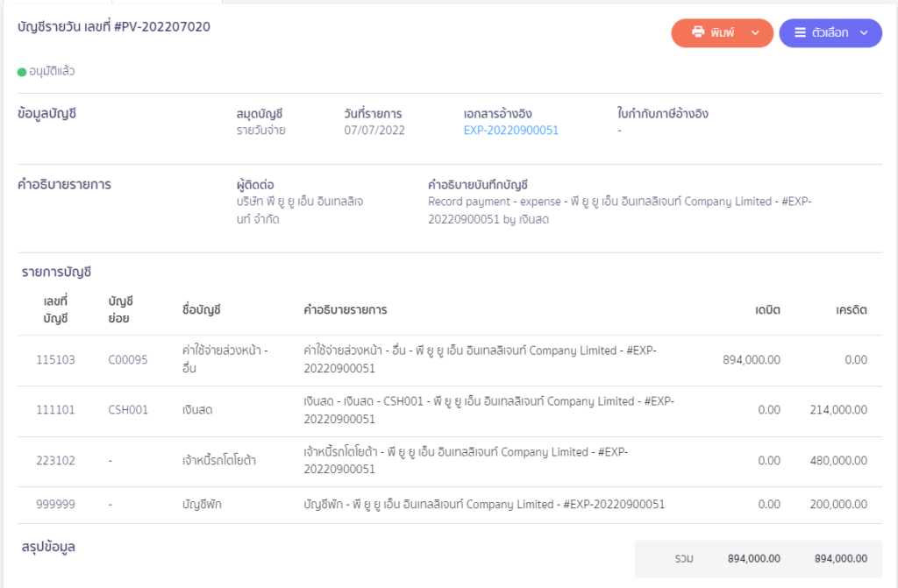Click the เลขที่บัญชี column header
898x588 pixels.
55,309
